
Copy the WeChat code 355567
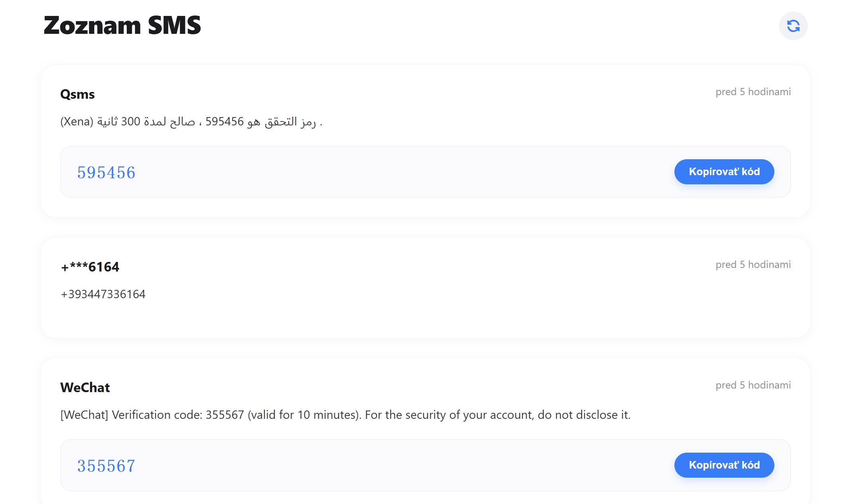click(x=724, y=465)
